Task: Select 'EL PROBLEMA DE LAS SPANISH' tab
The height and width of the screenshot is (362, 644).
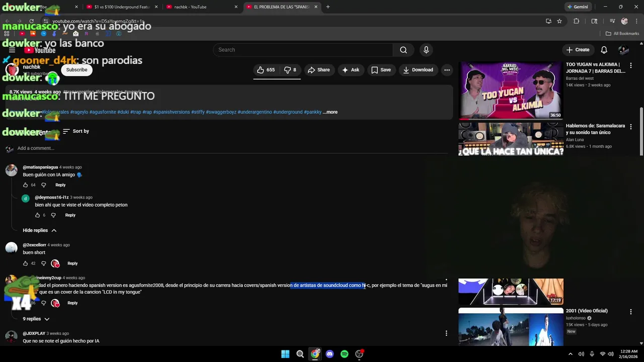Action: tap(281, 7)
